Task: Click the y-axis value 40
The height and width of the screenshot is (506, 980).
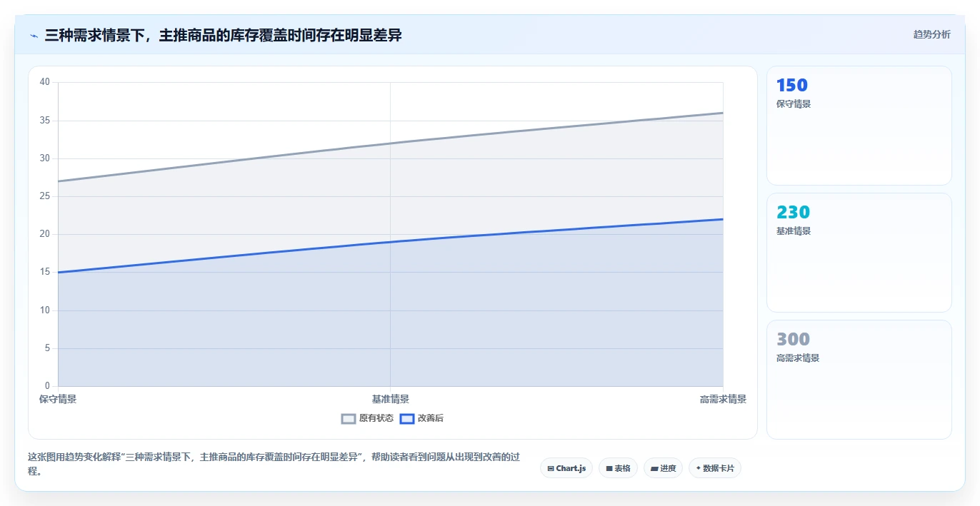Action: coord(45,82)
